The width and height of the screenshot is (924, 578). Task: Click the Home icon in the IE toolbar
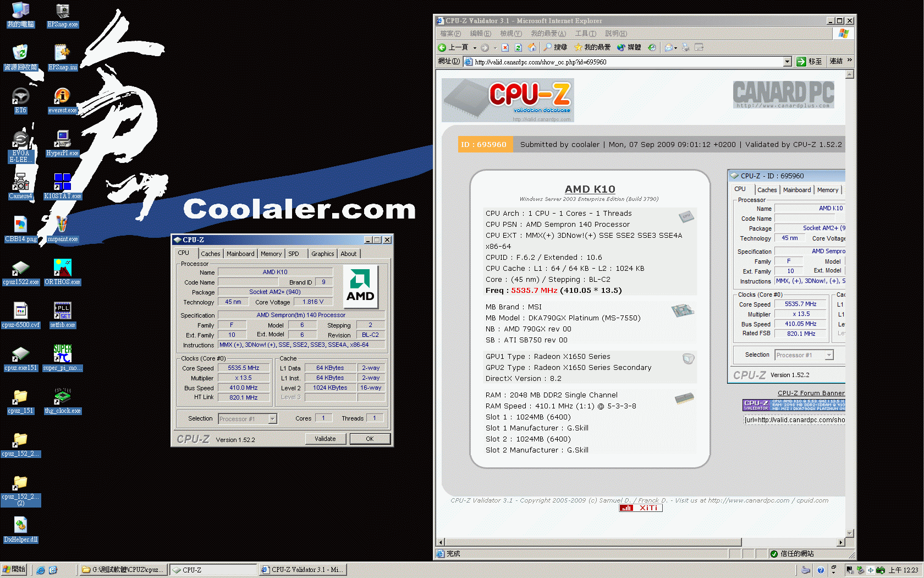[x=531, y=47]
